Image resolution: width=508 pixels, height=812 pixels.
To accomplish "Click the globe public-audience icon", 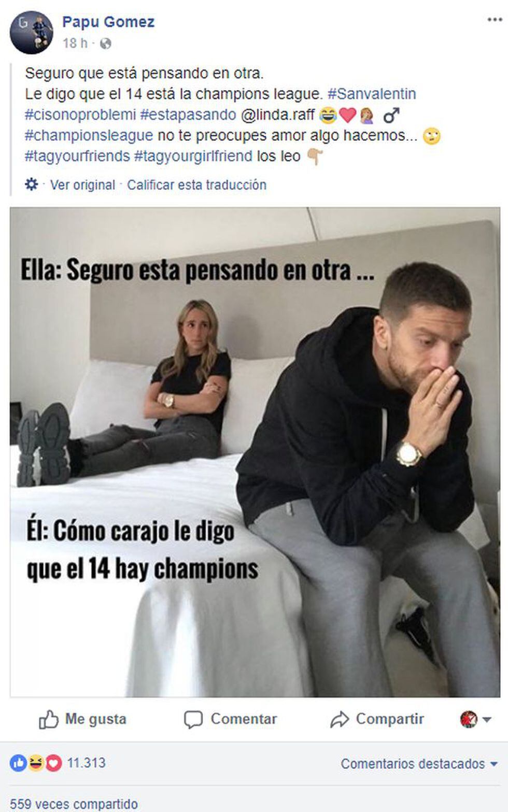I will [105, 44].
